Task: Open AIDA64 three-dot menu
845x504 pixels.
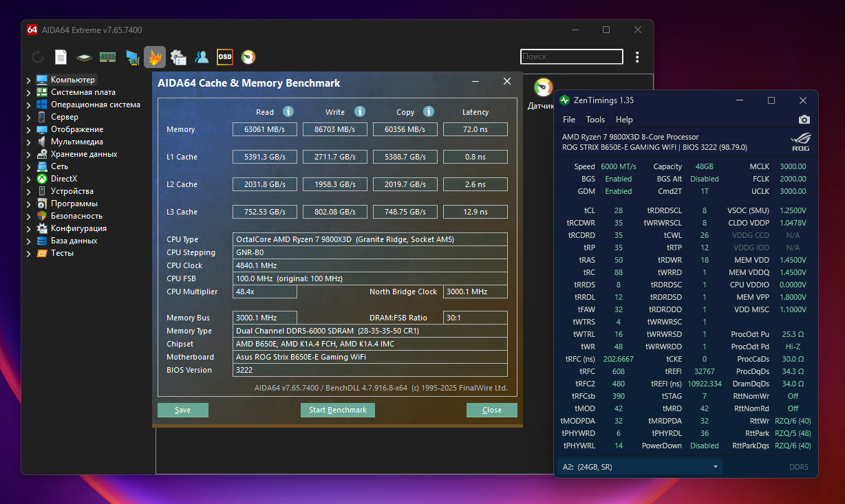Action: point(638,57)
